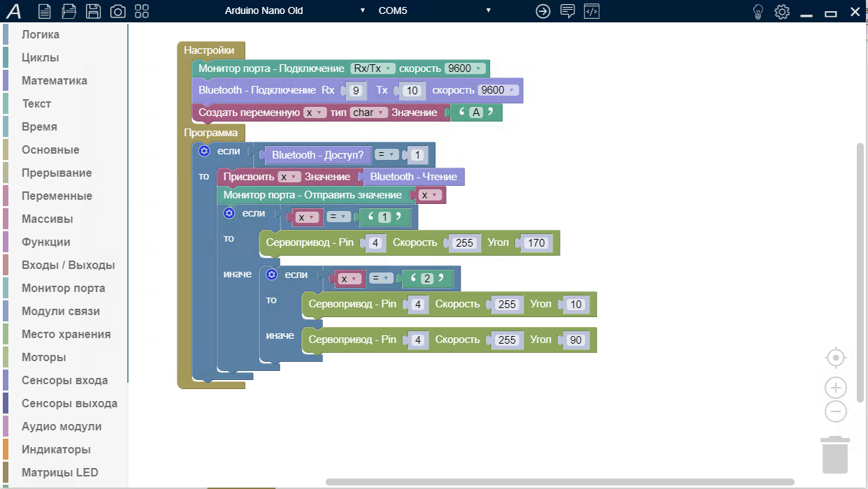Click the lightbulb hints icon

pyautogui.click(x=758, y=12)
